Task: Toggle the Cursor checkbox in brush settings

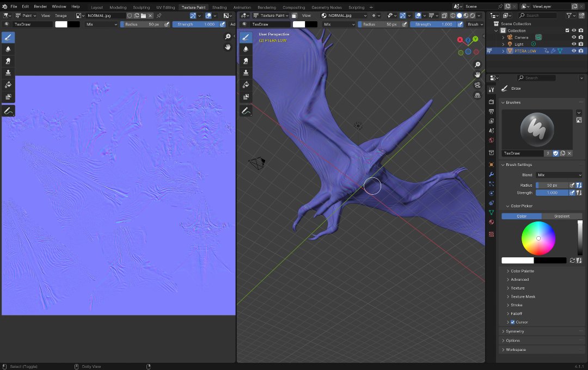Action: tap(513, 322)
